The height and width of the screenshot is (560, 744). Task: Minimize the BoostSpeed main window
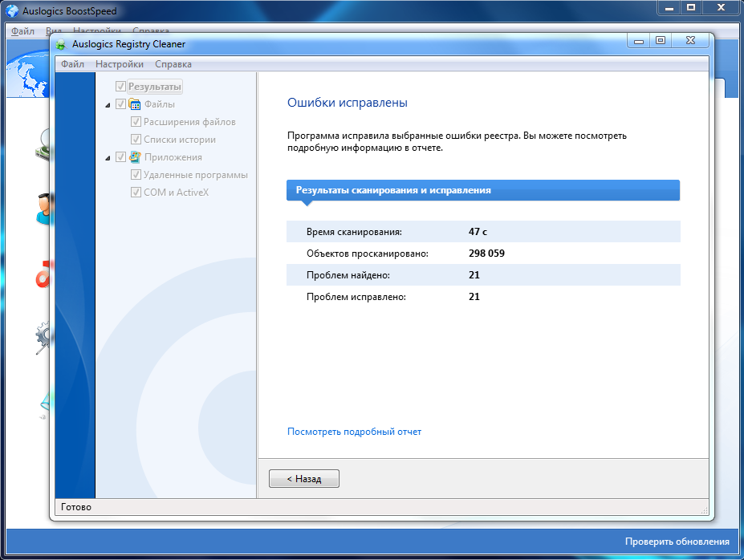(x=669, y=7)
